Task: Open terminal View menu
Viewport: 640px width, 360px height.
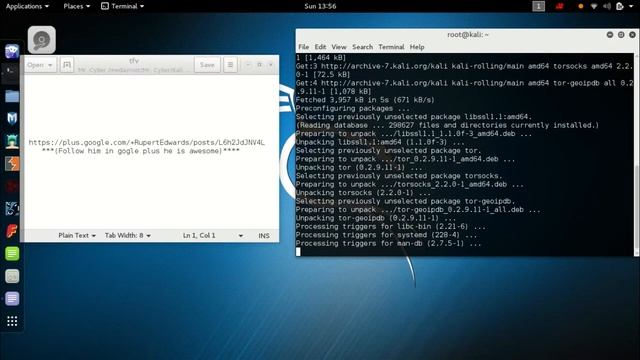Action: tap(339, 47)
